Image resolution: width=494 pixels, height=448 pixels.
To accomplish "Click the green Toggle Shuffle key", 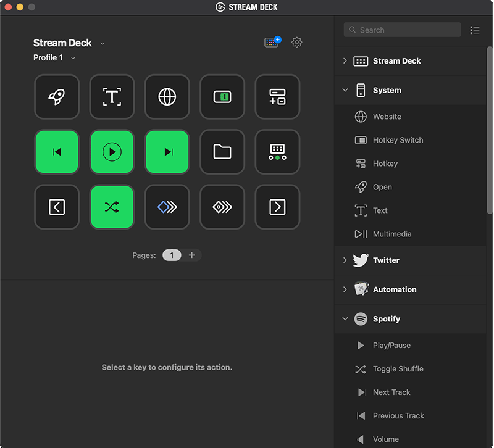I will [x=112, y=207].
